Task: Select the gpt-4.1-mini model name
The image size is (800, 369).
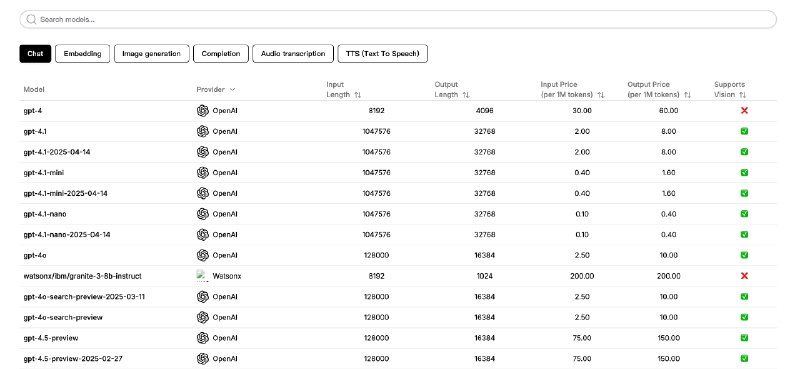Action: 44,173
